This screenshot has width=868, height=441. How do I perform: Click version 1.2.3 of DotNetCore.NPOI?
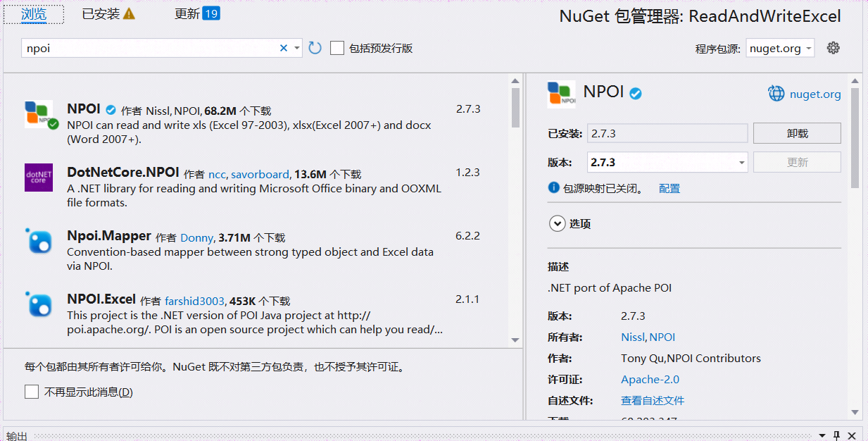point(467,173)
